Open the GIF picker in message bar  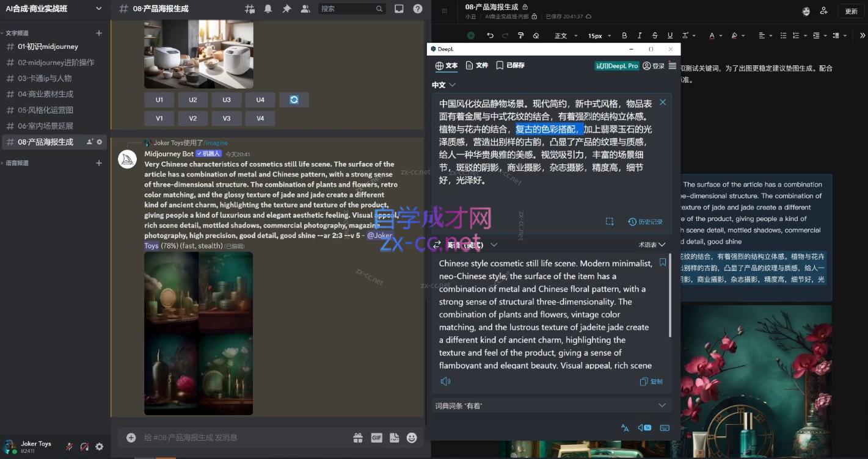(376, 438)
